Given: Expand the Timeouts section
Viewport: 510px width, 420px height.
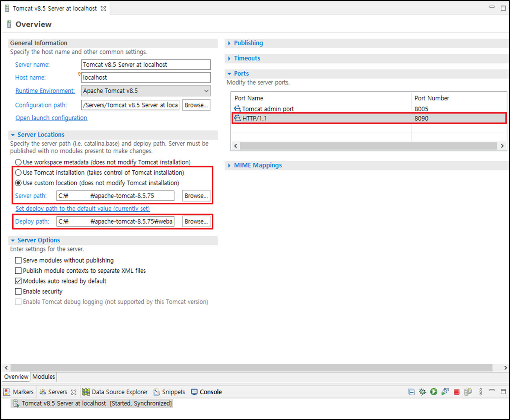Looking at the screenshot, I should [x=229, y=58].
